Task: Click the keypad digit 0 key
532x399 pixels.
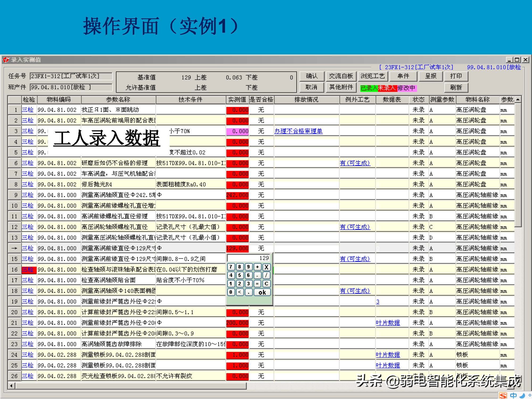Action: [x=231, y=292]
